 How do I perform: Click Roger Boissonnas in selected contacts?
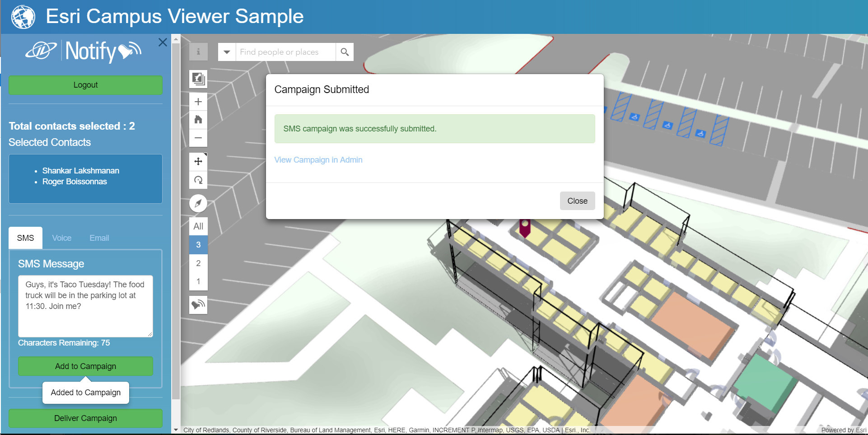point(75,182)
